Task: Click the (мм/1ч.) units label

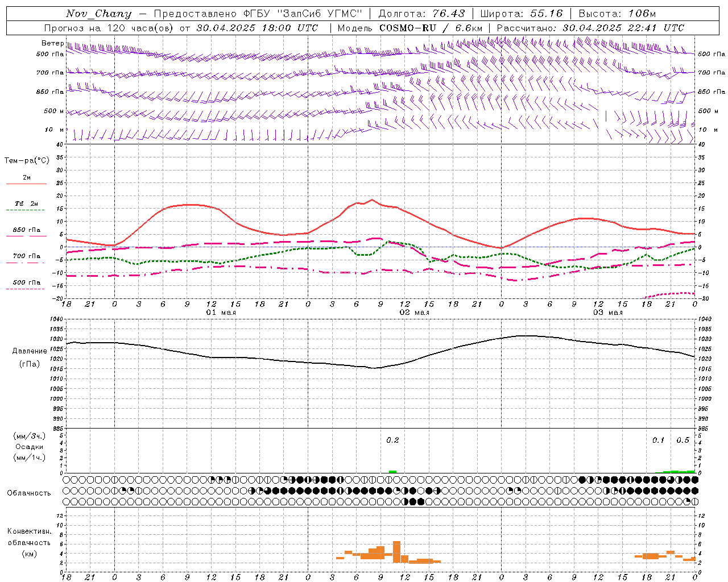Action: coord(29,458)
